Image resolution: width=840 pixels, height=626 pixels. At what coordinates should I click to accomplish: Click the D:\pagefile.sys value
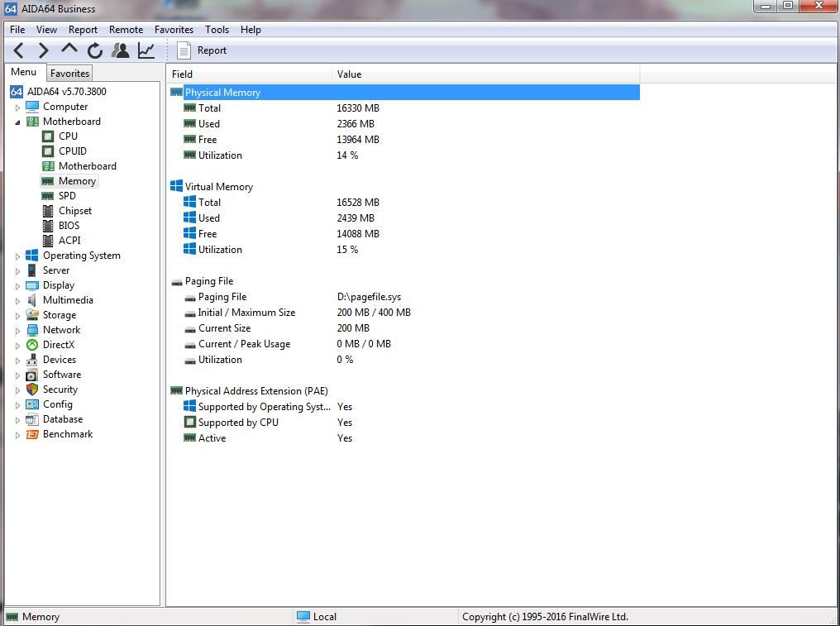369,296
